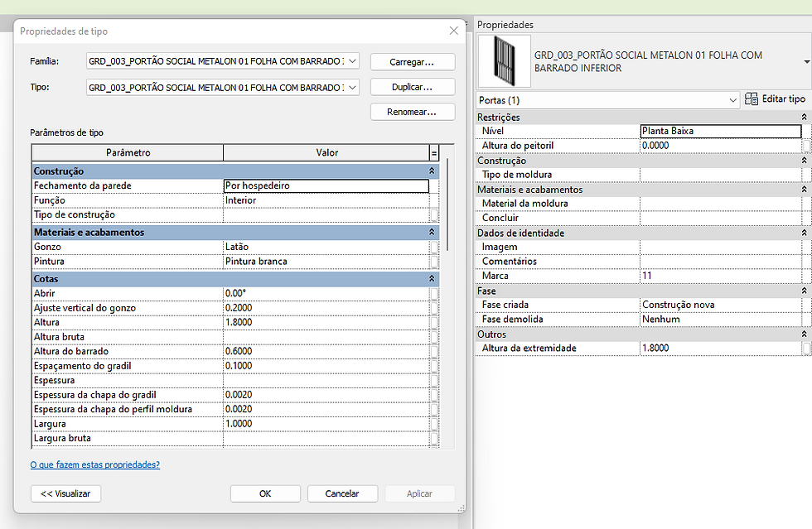This screenshot has width=812, height=529.
Task: Click the Abrir angle value 0.00°
Action: click(x=326, y=294)
